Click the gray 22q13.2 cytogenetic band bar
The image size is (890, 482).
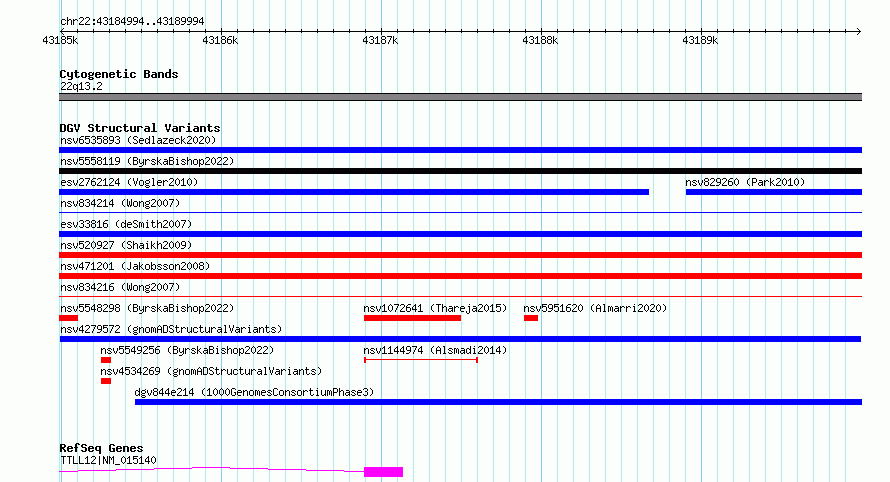[460, 97]
